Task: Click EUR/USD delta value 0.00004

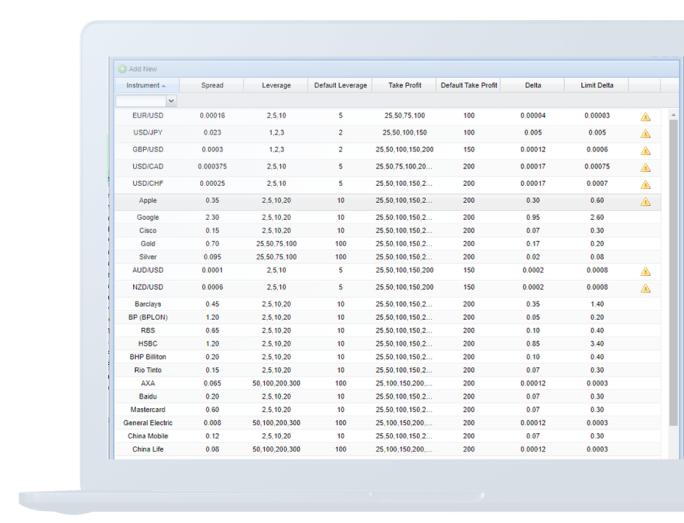Action: point(533,116)
